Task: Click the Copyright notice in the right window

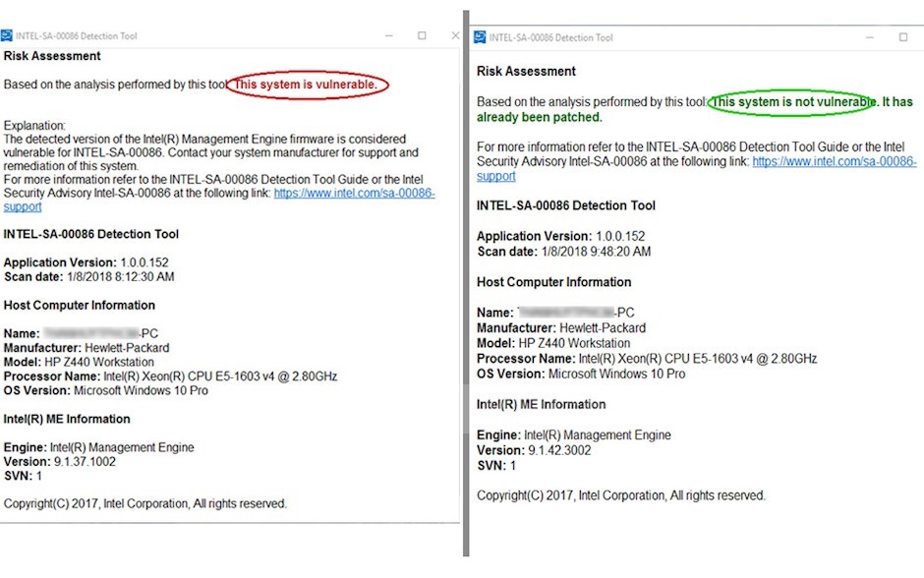Action: (621, 495)
